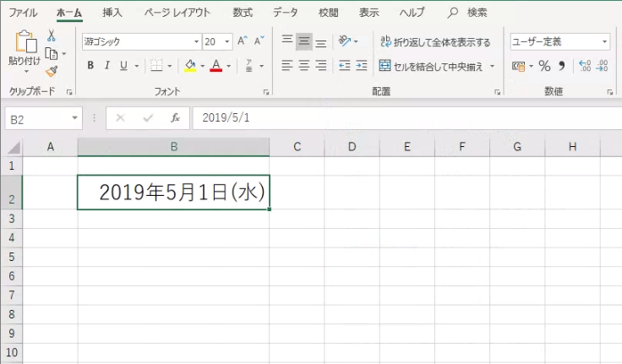
Task: Apply the red font color swatch
Action: 216,66
